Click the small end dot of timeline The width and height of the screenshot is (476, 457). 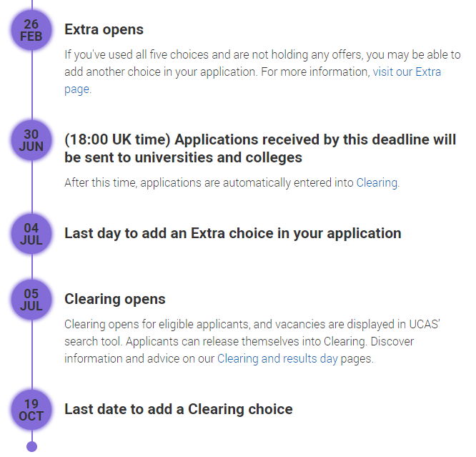(32, 447)
